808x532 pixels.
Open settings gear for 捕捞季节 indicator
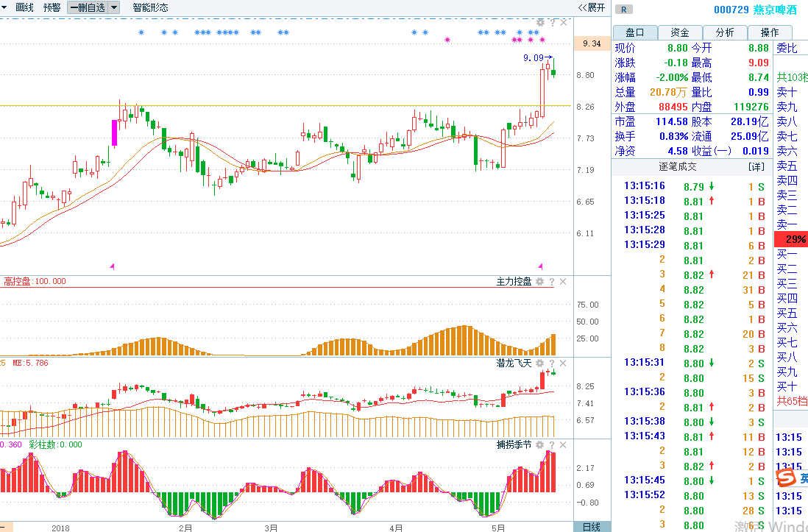coord(540,445)
